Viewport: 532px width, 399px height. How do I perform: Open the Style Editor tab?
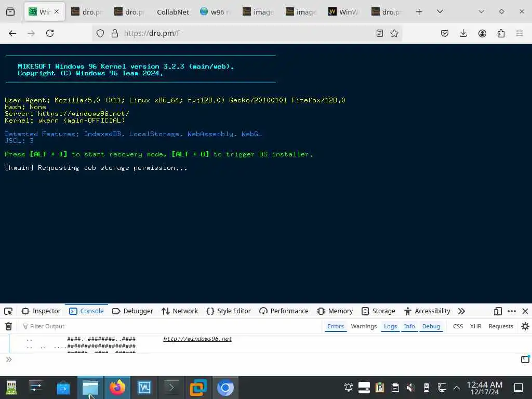pos(229,311)
